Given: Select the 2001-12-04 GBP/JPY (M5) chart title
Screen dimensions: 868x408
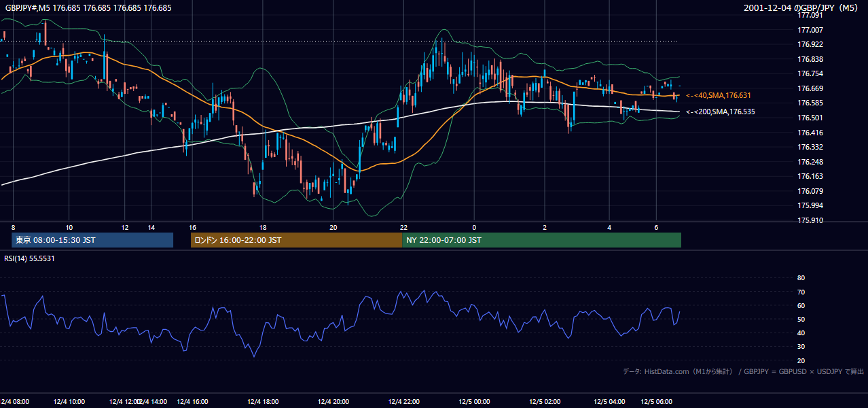Looking at the screenshot, I should click(x=802, y=8).
